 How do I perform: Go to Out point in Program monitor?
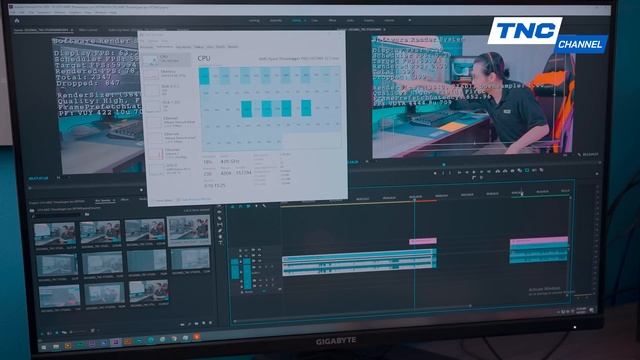(489, 171)
